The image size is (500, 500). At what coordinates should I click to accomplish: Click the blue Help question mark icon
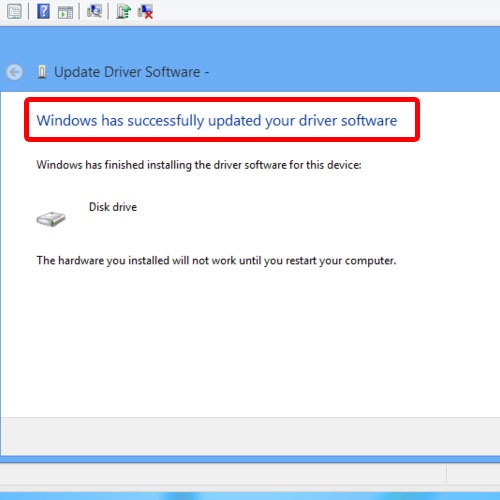coord(43,11)
